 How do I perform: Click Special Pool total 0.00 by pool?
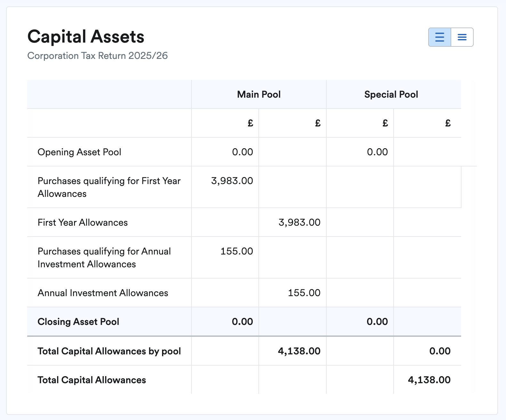(x=440, y=351)
